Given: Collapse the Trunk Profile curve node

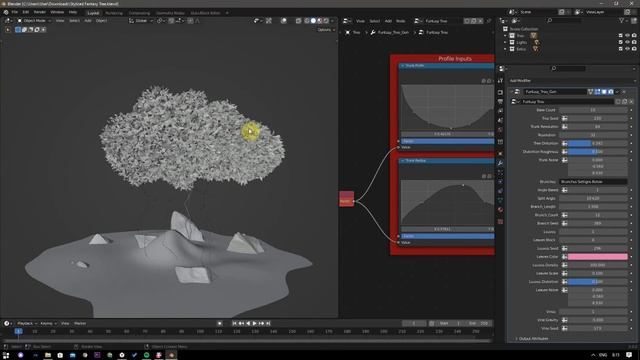Looking at the screenshot, I should coord(403,66).
